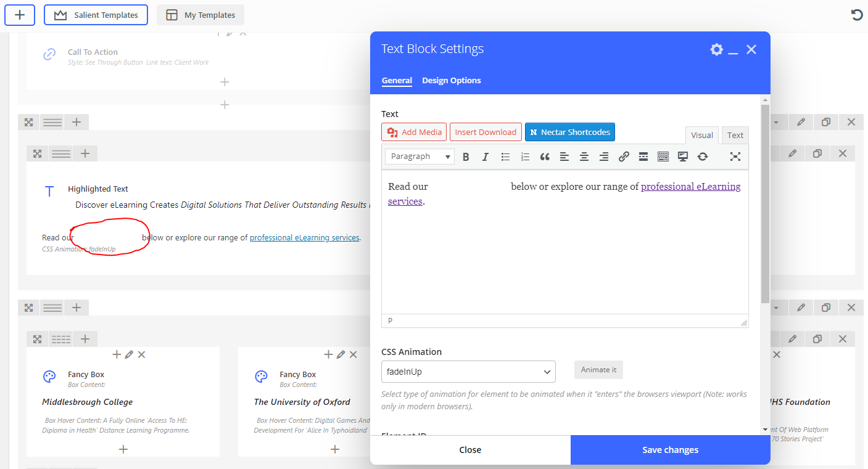Click the Add Media button
This screenshot has height=469, width=868.
(x=414, y=132)
